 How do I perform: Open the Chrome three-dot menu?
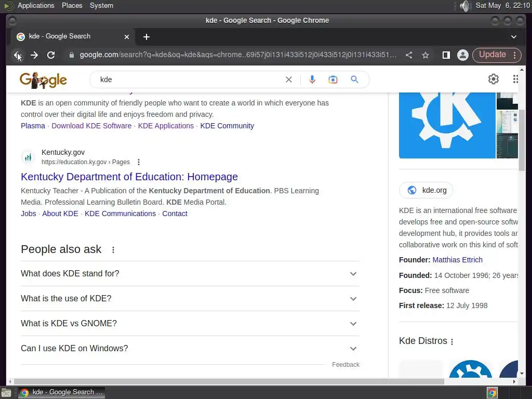(515, 55)
